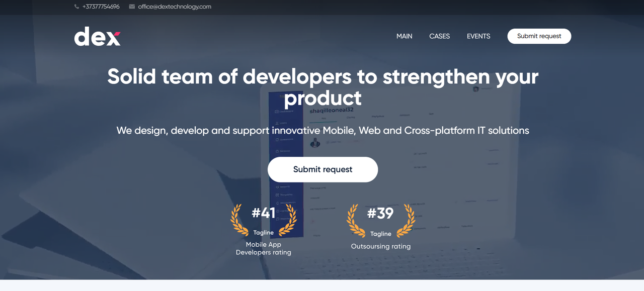The height and width of the screenshot is (291, 644).
Task: Email office@dextechnology.com
Action: pyautogui.click(x=175, y=7)
